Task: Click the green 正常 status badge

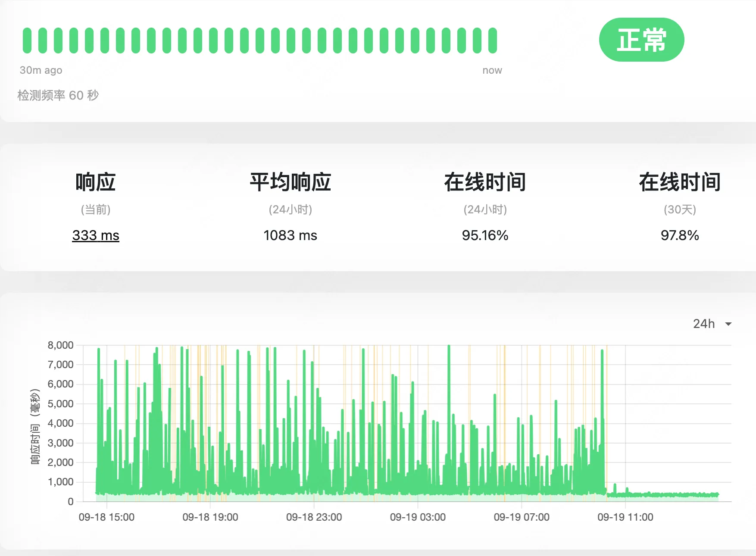Action: tap(641, 40)
